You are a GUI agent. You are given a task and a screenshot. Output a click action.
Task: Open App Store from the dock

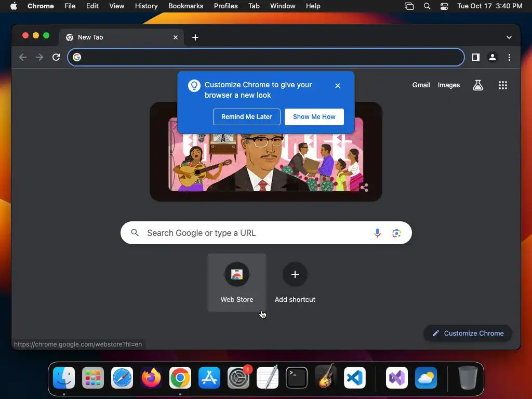[x=209, y=378]
